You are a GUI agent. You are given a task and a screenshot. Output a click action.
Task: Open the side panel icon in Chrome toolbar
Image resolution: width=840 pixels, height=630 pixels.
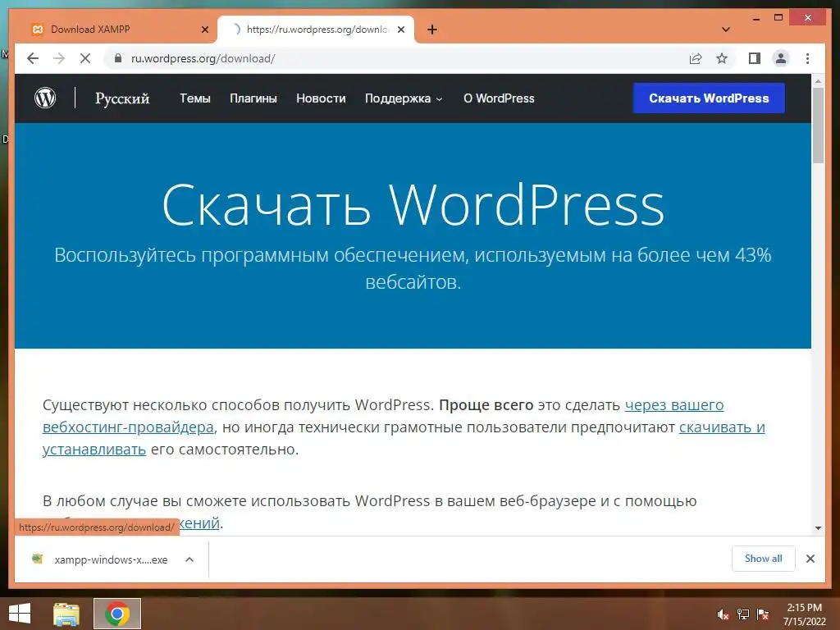coord(755,58)
